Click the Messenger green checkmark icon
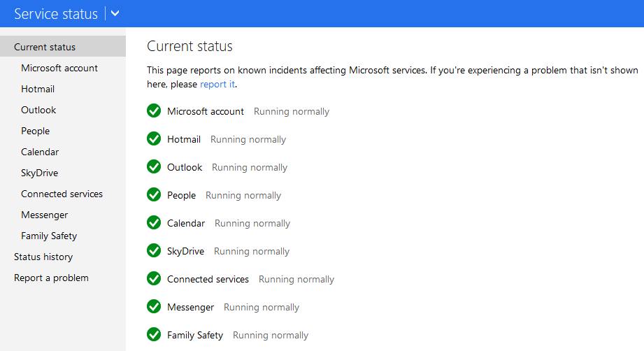 tap(154, 306)
